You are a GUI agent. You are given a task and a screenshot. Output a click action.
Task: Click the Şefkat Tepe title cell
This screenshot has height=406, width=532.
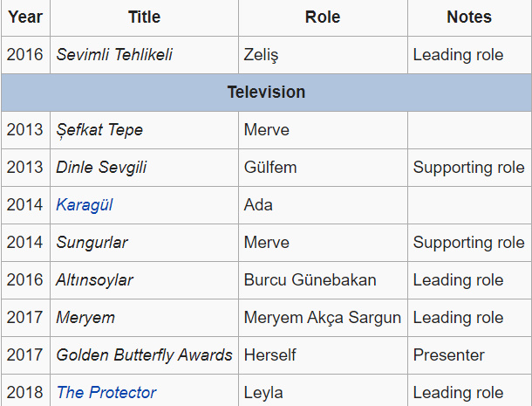coord(99,130)
